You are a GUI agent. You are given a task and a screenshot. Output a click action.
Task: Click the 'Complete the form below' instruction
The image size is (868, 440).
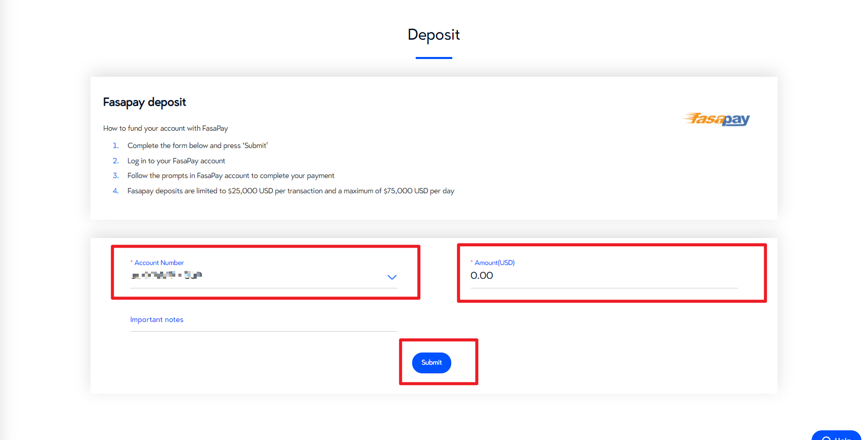coord(197,146)
